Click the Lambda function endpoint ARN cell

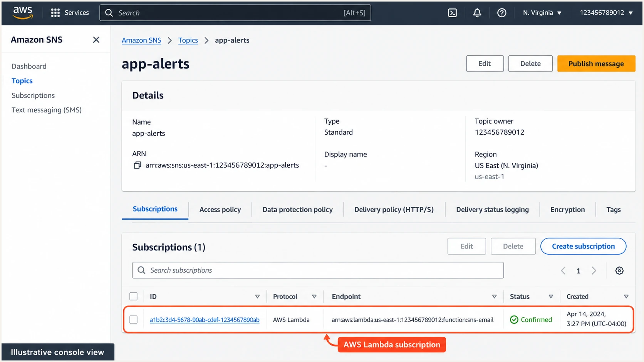click(x=413, y=320)
